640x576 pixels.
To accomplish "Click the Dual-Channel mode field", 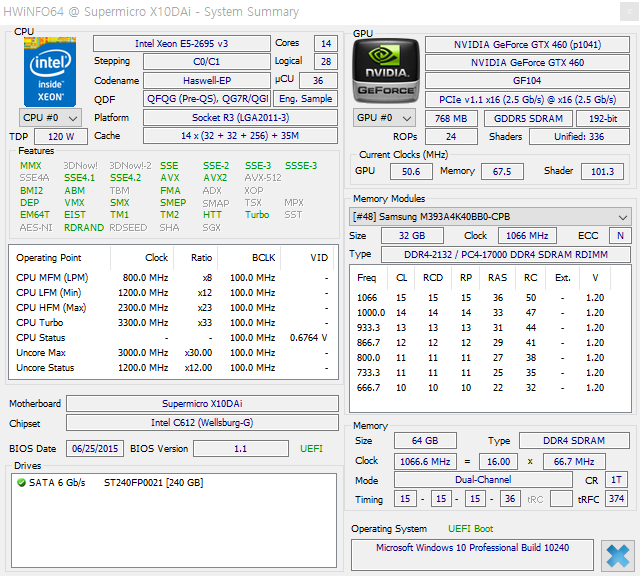I will pos(483,480).
